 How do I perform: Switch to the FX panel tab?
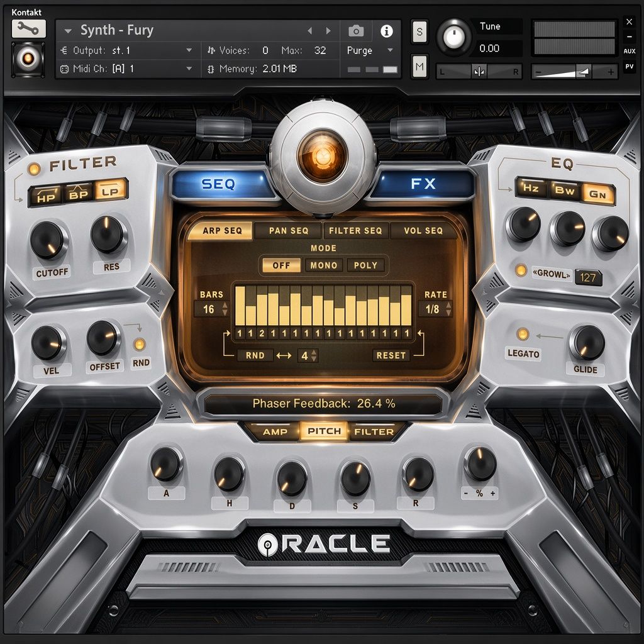423,183
